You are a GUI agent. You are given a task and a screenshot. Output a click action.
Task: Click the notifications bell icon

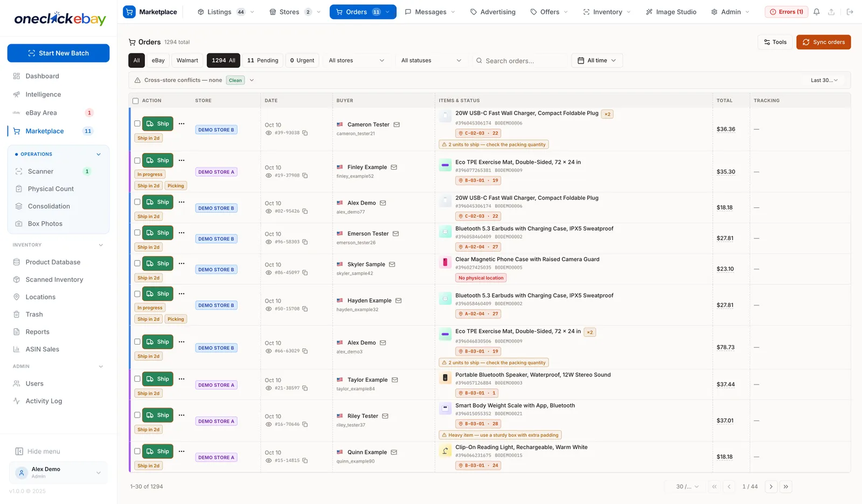coord(817,12)
